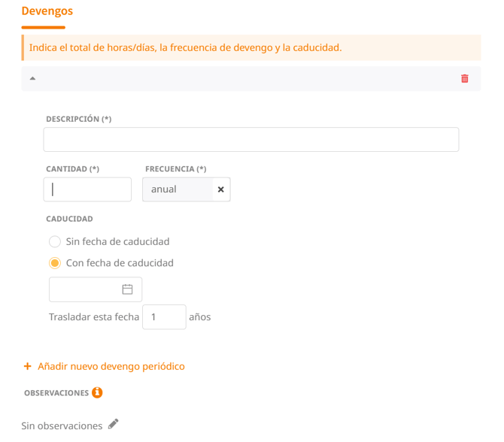Viewport: 504px width, 442px height.
Task: Collapse the devengo panel with the triangle
Action: [x=32, y=78]
